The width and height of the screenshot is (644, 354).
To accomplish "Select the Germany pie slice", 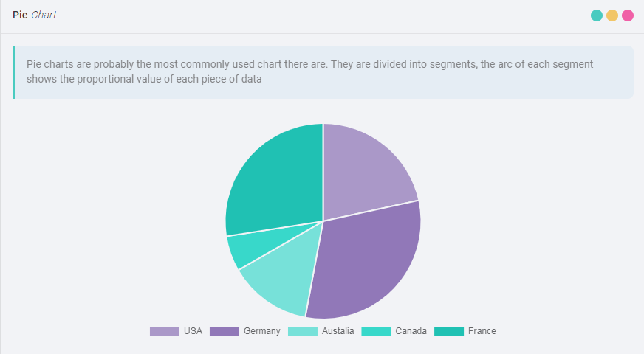I will [x=366, y=258].
